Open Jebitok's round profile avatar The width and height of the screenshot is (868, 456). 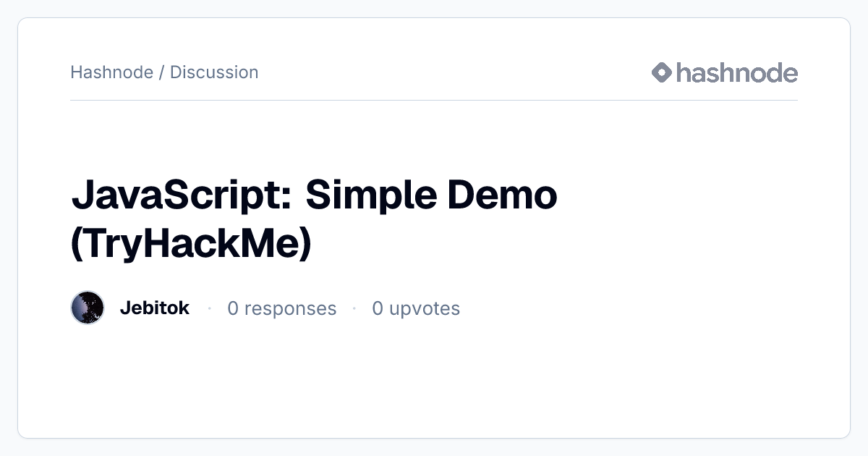point(88,308)
